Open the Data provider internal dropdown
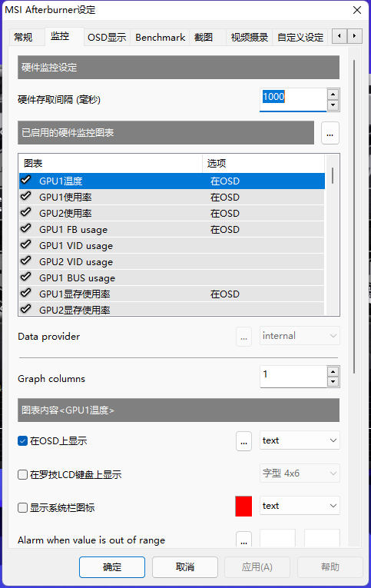Image resolution: width=371 pixels, height=588 pixels. click(x=300, y=336)
